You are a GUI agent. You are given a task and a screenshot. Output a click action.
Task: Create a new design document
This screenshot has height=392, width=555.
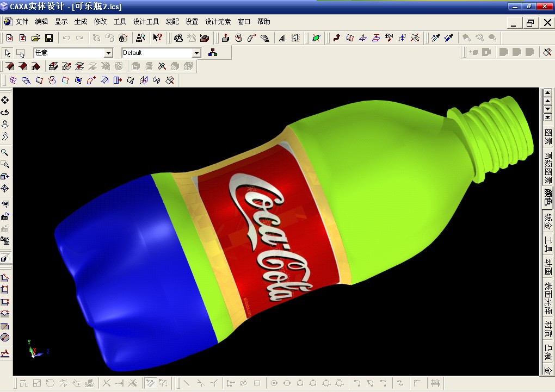tap(10, 38)
